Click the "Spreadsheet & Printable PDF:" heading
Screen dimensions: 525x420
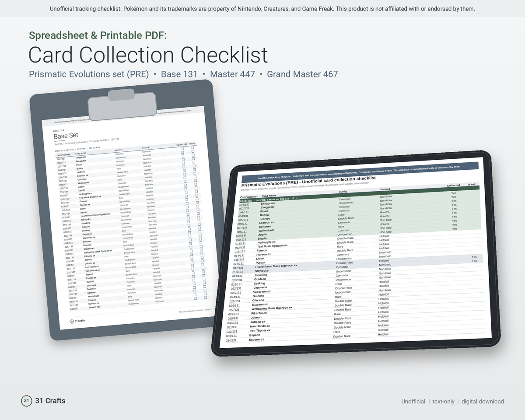[x=98, y=35]
